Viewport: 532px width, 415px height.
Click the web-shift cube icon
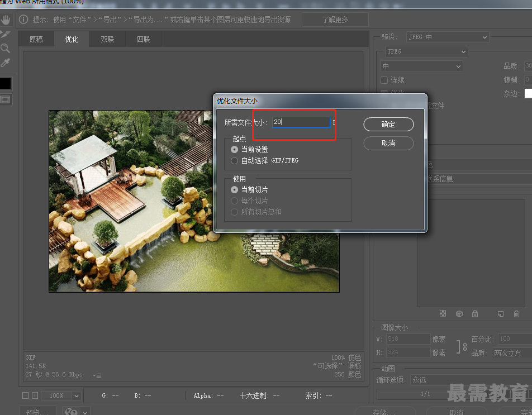459,313
